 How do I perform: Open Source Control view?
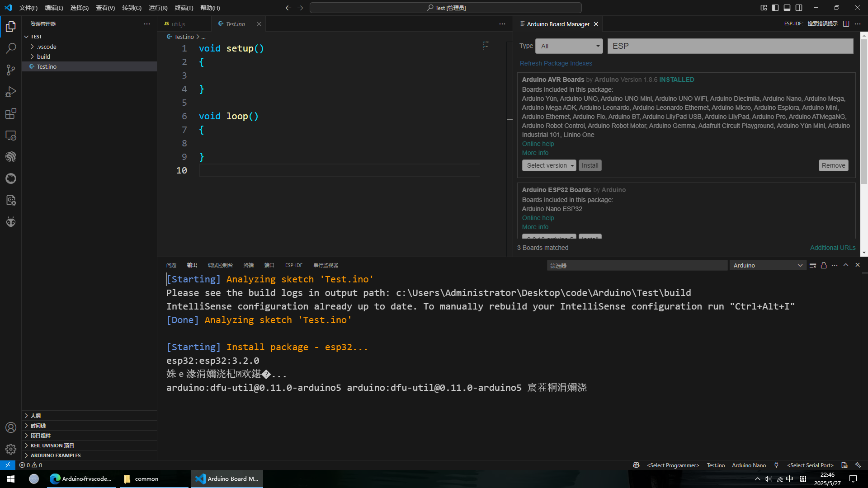point(11,70)
